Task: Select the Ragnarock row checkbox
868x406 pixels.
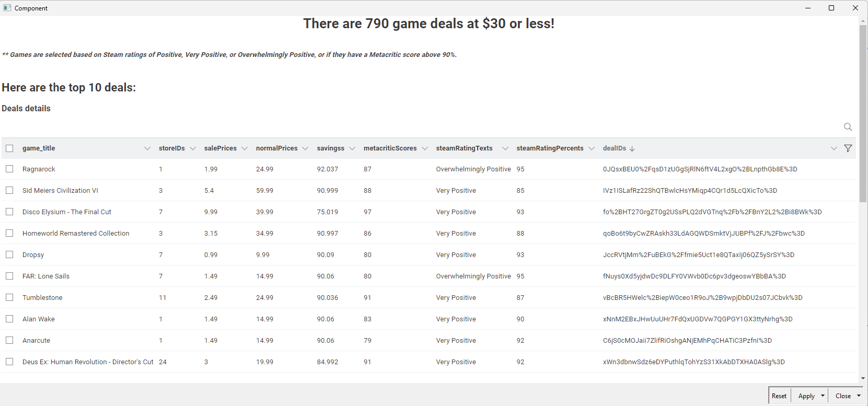Action: pyautogui.click(x=9, y=169)
